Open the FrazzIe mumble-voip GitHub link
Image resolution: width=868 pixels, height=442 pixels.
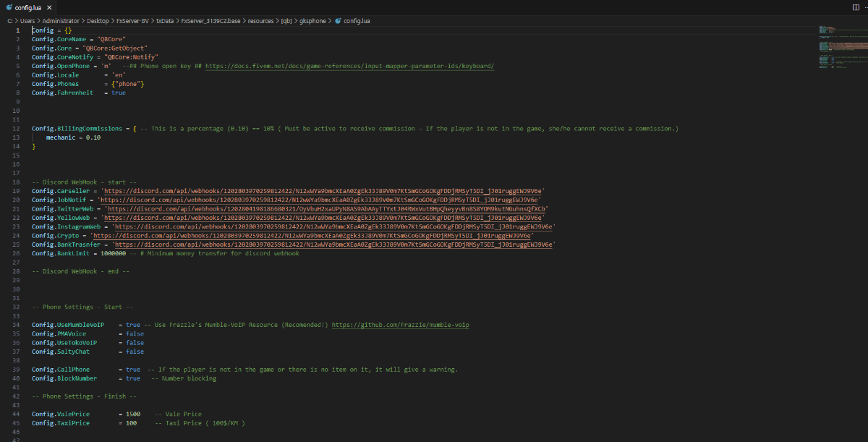pos(400,325)
